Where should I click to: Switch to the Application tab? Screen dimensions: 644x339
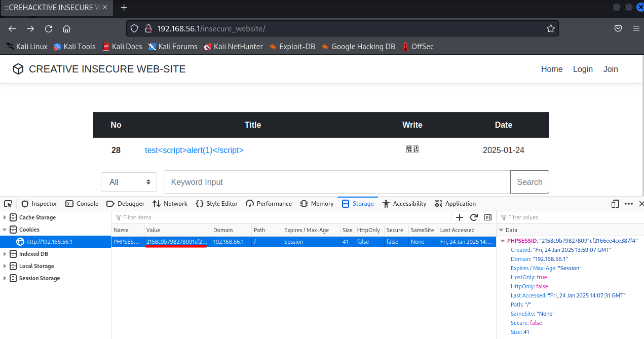pos(455,204)
